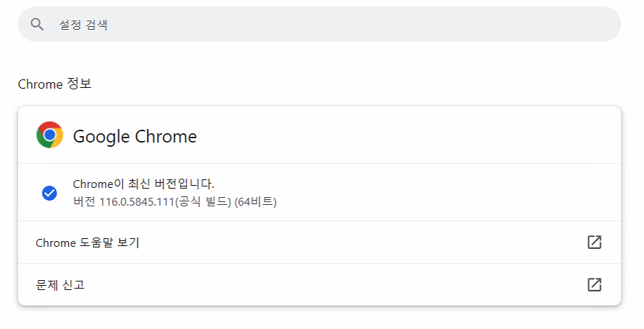644x329 pixels.
Task: Open the Chrome 도움말 보기 link text
Action: (87, 242)
